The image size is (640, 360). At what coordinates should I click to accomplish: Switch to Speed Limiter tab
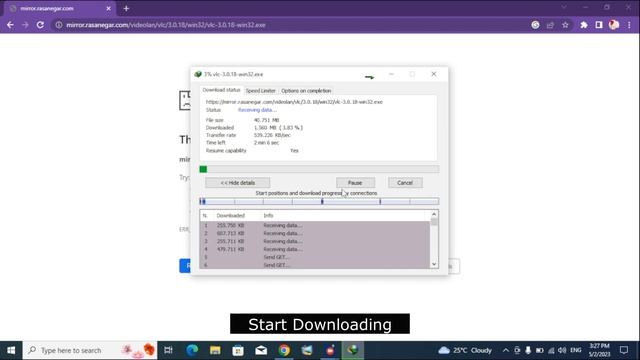pos(260,91)
